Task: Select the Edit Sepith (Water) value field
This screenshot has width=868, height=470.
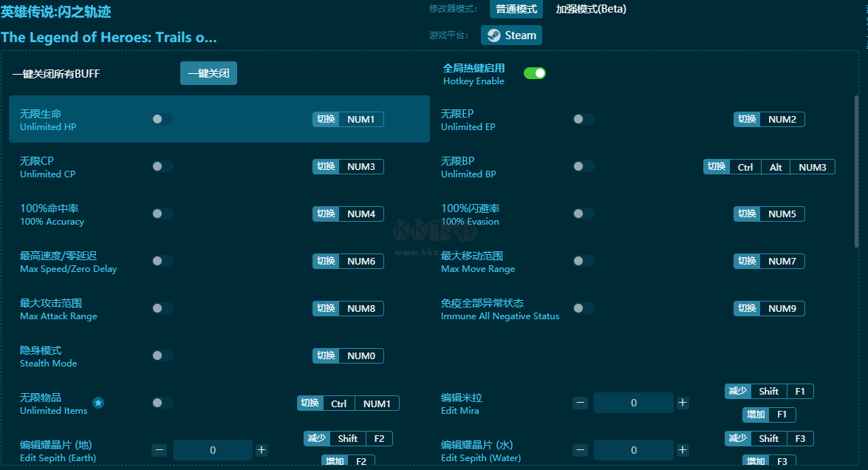Action: [x=634, y=450]
